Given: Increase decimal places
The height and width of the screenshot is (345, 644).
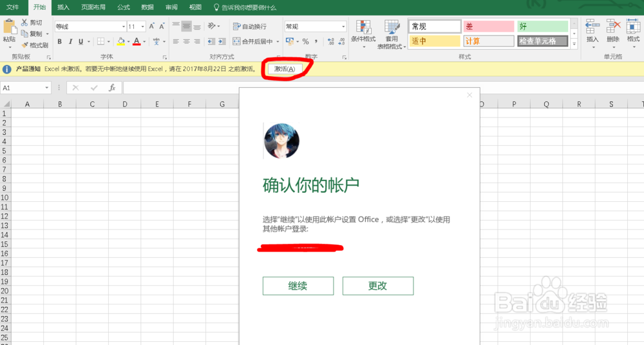Looking at the screenshot, I should 331,41.
